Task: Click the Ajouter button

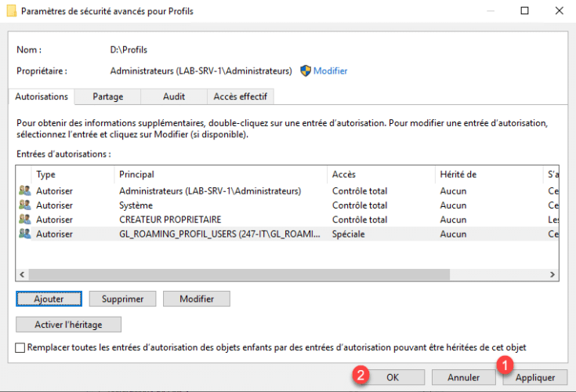Action: (49, 299)
